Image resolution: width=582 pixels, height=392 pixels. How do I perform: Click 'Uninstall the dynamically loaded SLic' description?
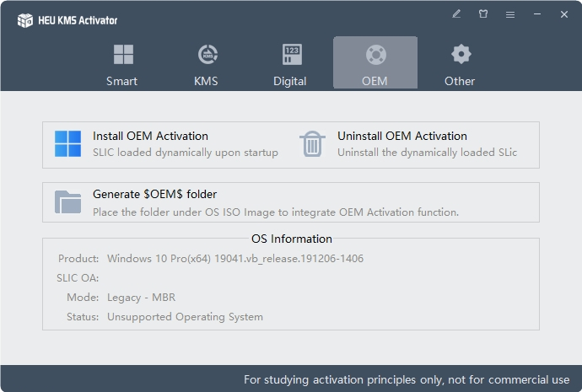427,153
